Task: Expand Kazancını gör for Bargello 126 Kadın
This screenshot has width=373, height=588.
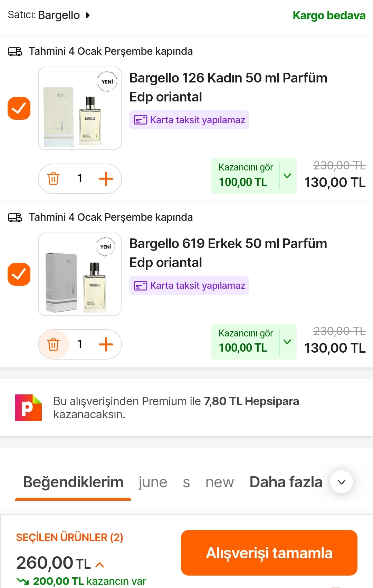Action: coord(287,176)
